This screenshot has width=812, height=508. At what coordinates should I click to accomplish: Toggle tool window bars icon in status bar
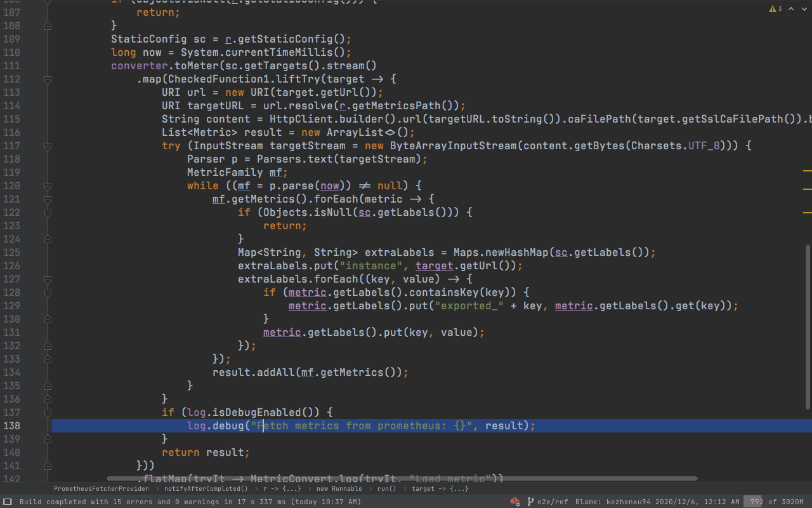8,502
